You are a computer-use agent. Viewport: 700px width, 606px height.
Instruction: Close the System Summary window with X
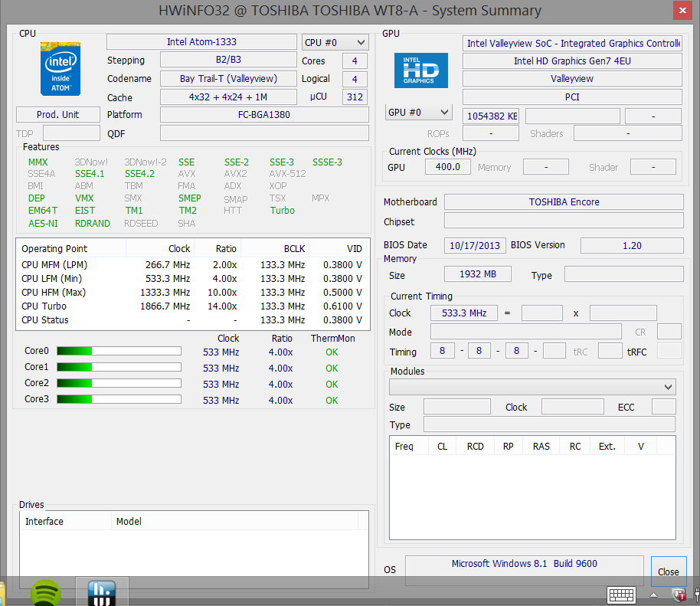(x=682, y=11)
